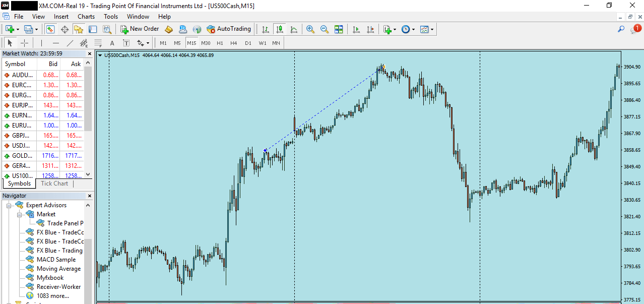This screenshot has height=304, width=644.
Task: Switch timeframe to H1
Action: point(220,43)
